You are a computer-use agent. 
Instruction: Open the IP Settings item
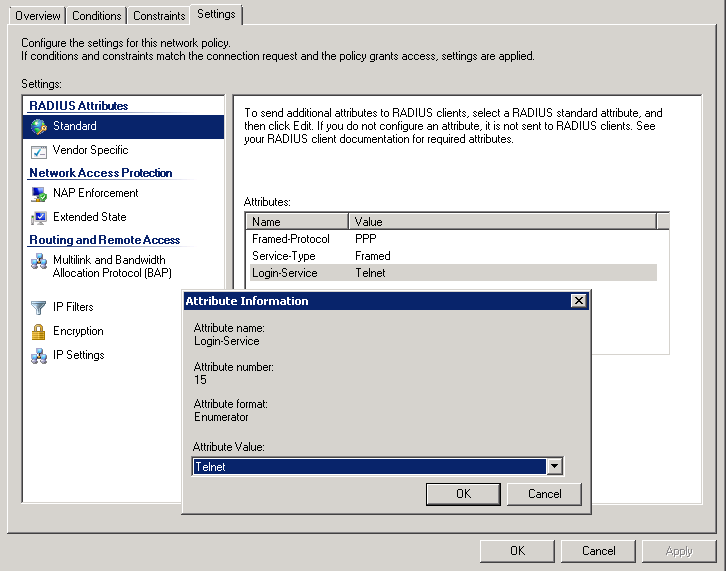tap(78, 355)
